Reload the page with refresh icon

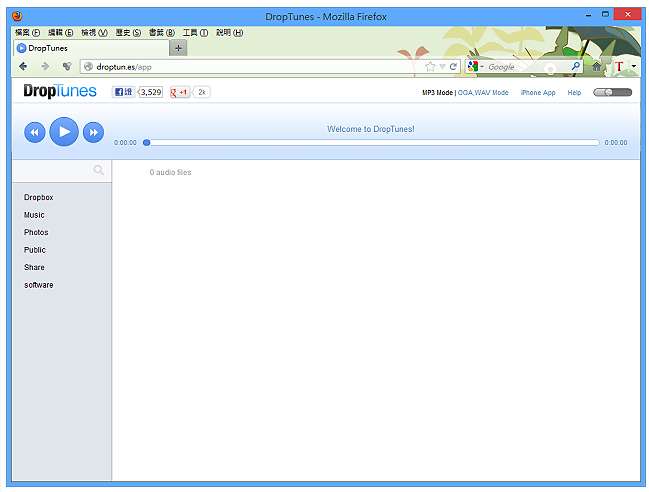(x=453, y=67)
